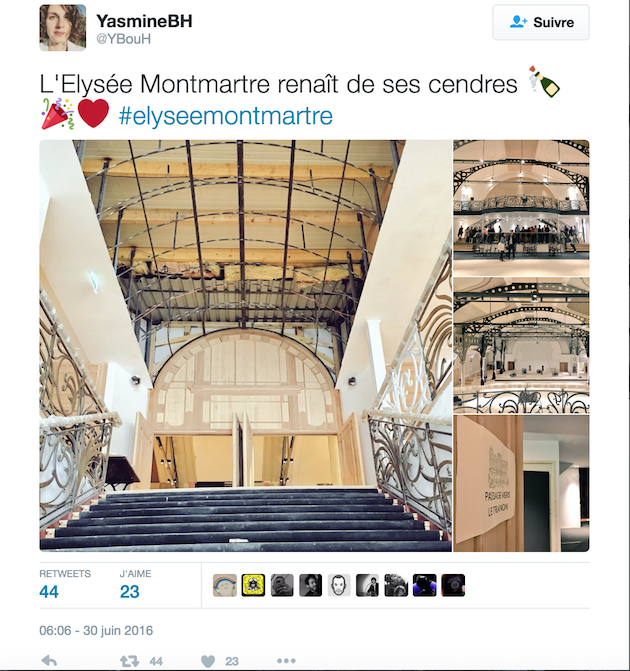Open the Passage vers Le Trianon sign photo

521,483
